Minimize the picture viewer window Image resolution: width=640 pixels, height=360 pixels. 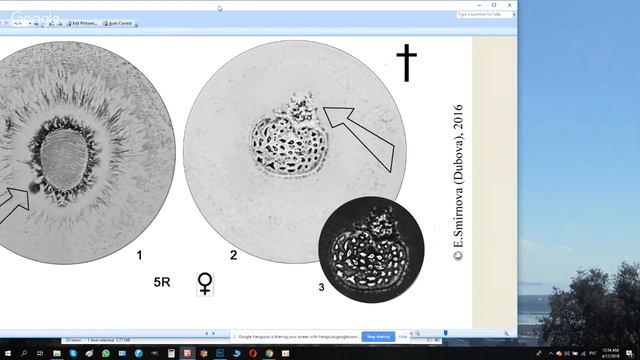pos(479,5)
